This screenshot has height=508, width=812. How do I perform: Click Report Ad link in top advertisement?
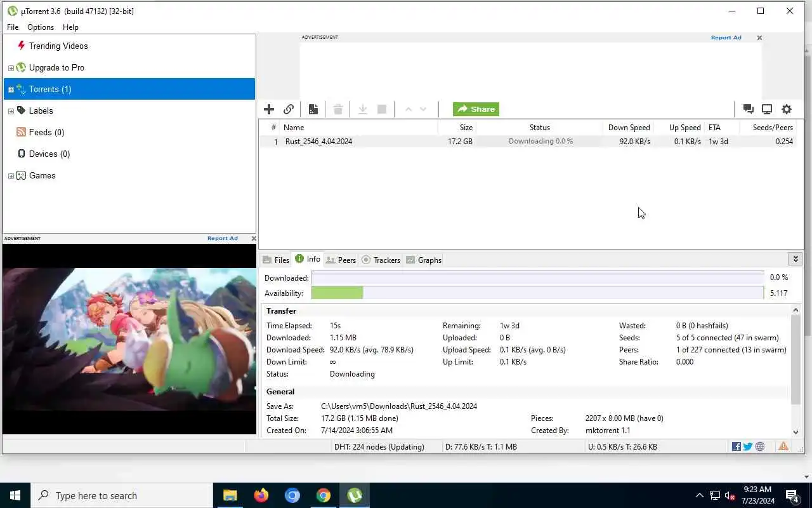(726, 37)
